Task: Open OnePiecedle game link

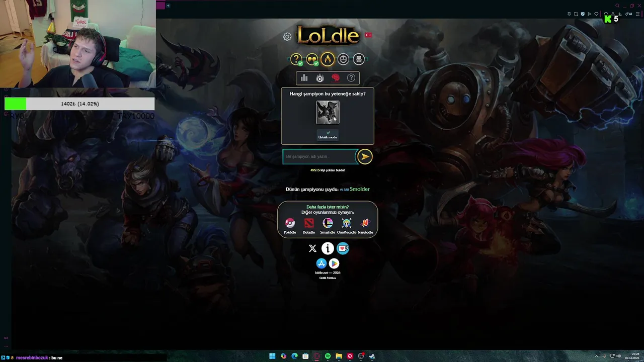Action: (x=347, y=225)
